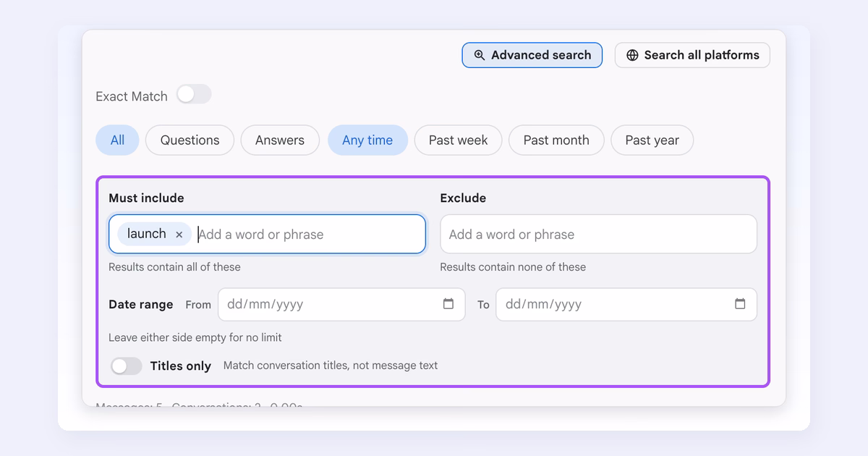
Task: Click the launch keyword chip
Action: [x=154, y=234]
